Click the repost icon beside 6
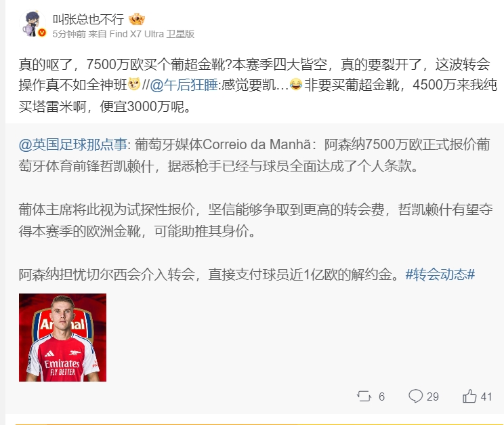The image size is (504, 425). [x=364, y=397]
